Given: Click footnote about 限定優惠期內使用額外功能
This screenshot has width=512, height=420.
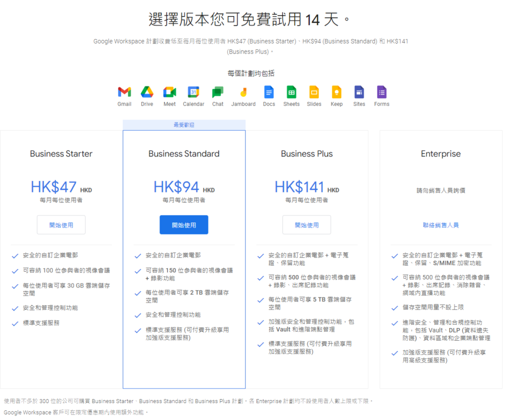Looking at the screenshot, I should (76, 412).
